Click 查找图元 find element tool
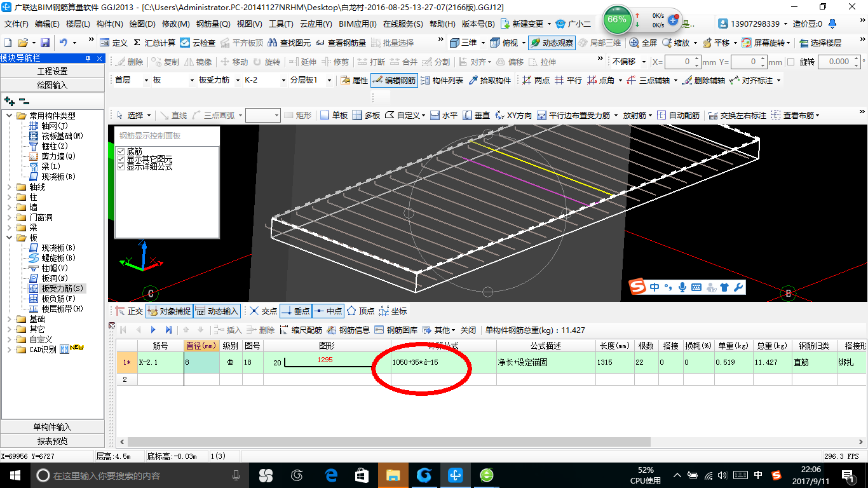 (x=289, y=43)
